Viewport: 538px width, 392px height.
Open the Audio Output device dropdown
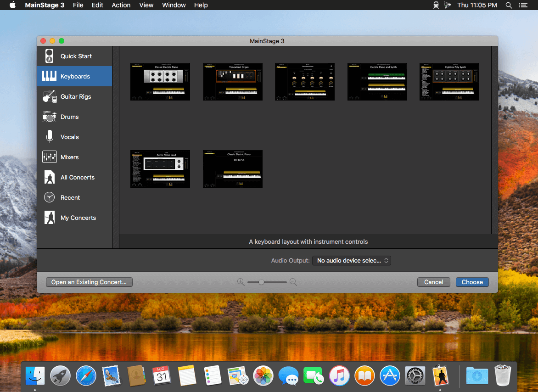352,260
